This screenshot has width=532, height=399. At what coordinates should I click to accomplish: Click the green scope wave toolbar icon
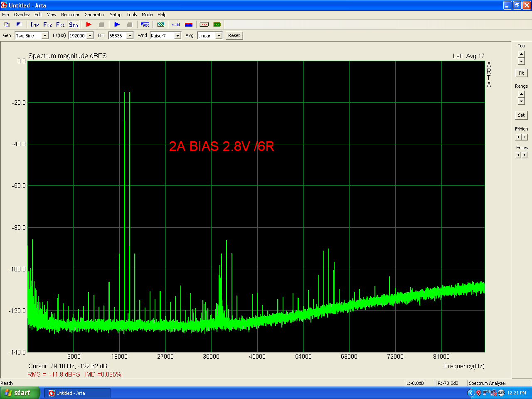tap(217, 25)
